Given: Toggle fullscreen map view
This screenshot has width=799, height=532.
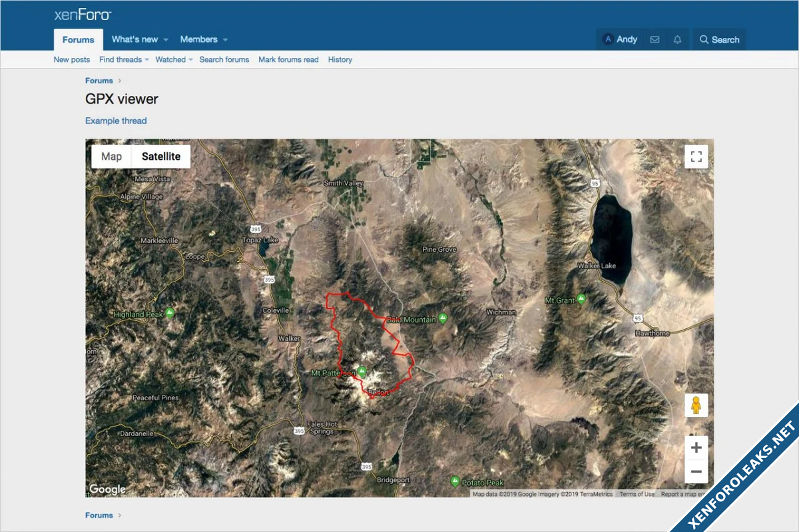Looking at the screenshot, I should click(x=696, y=156).
